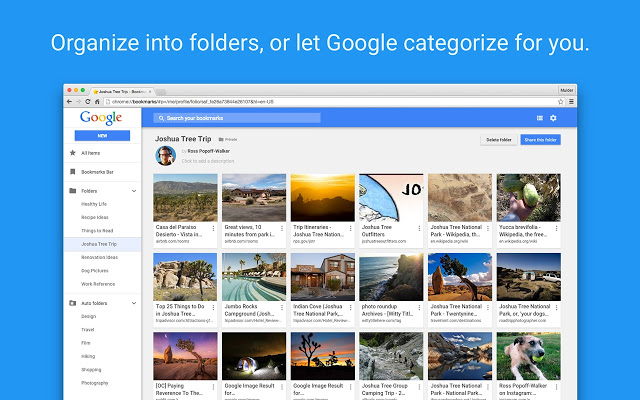This screenshot has height=400, width=640.
Task: Click the Private folder label
Action: [228, 139]
